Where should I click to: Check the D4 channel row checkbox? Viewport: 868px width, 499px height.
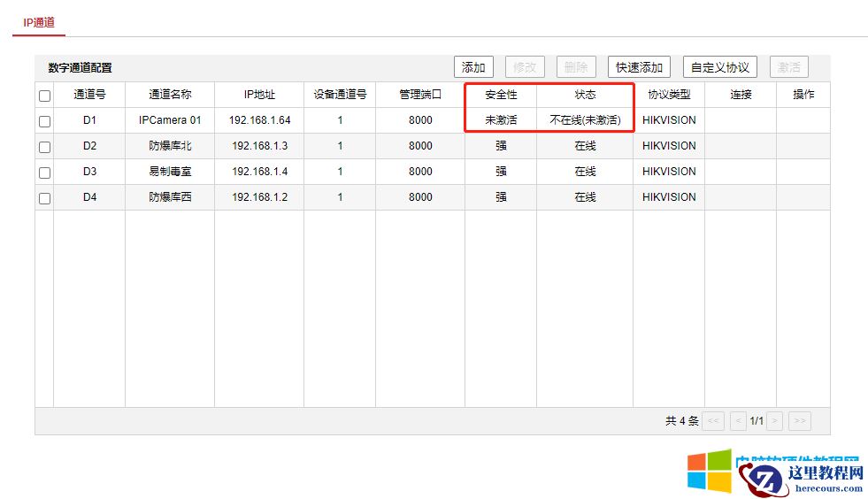point(45,198)
